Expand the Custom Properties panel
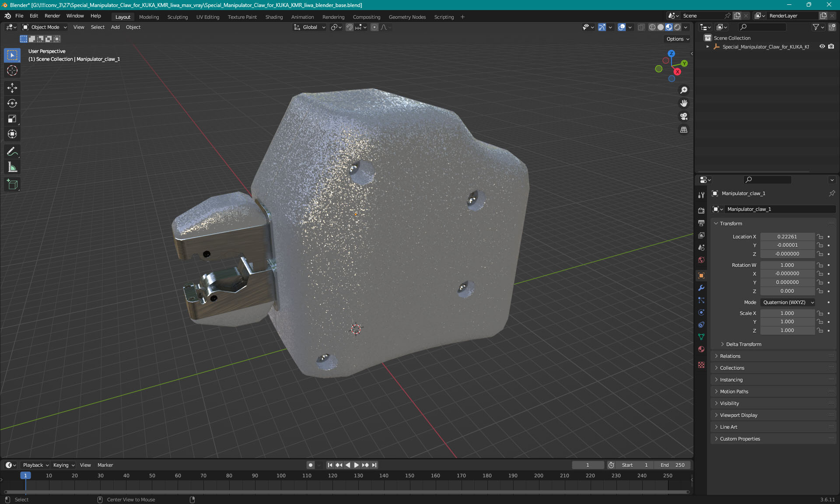Image resolution: width=840 pixels, height=504 pixels. point(740,439)
